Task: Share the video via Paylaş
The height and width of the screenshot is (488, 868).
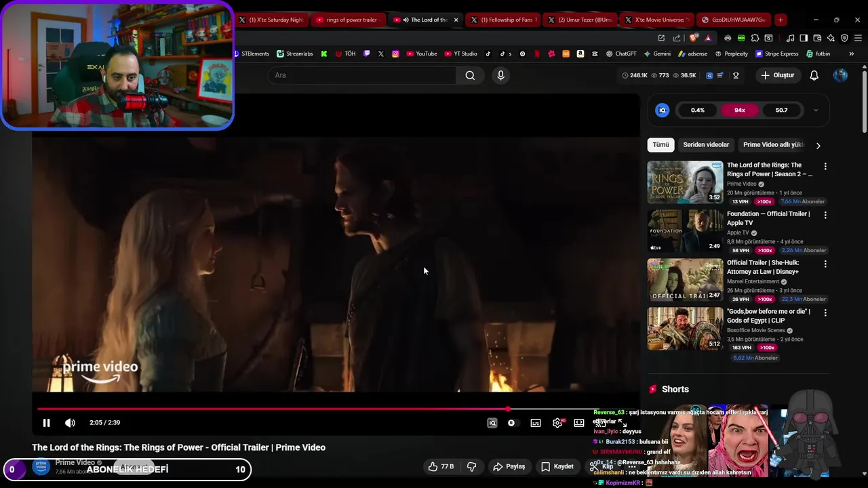Action: point(509,466)
